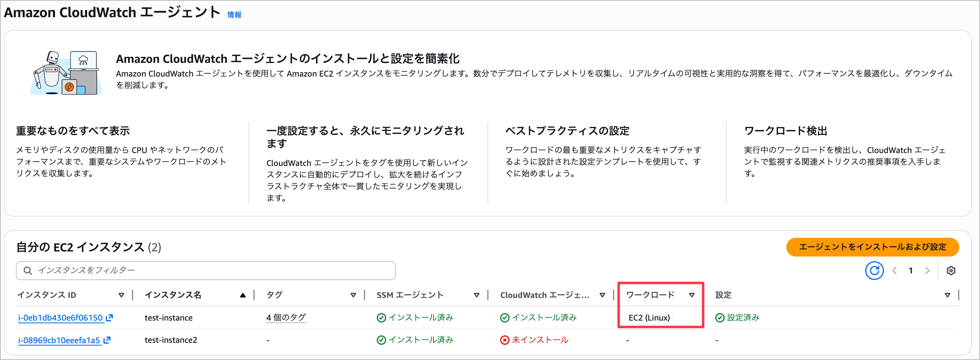Image resolution: width=980 pixels, height=360 pixels.
Task: Click the magnifier icon in the filter box
Action: point(27,270)
